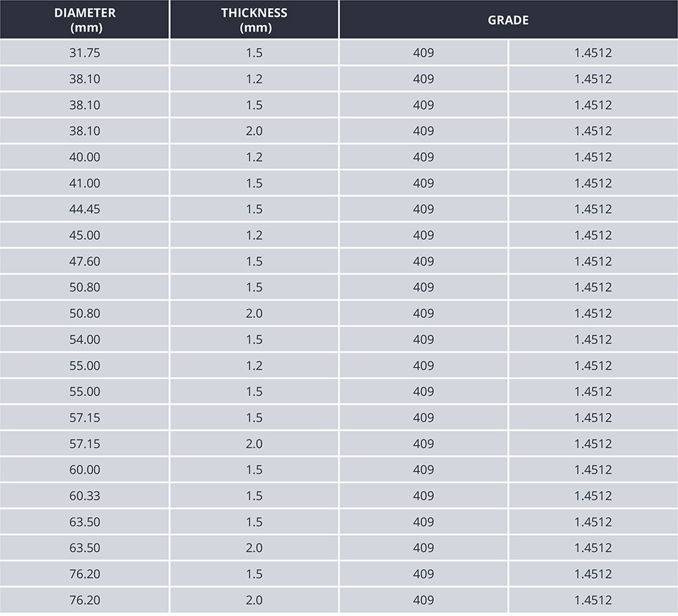Click grade 1.4512 in the 60.33 row
The image size is (678, 616).
tap(593, 496)
